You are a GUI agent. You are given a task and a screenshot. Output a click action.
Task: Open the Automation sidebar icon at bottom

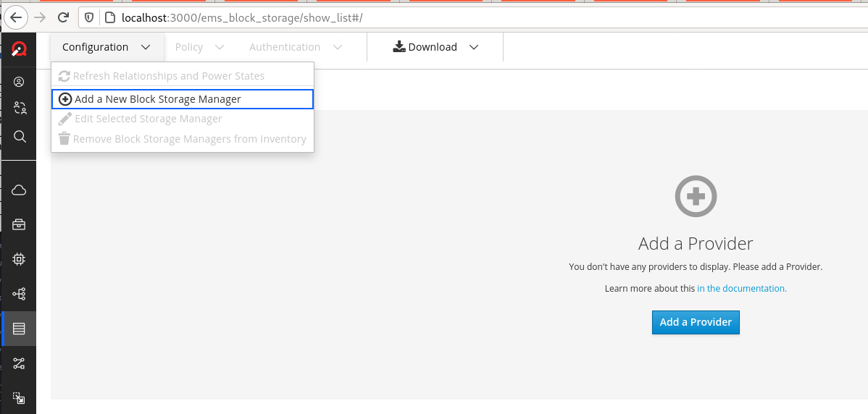(19, 398)
